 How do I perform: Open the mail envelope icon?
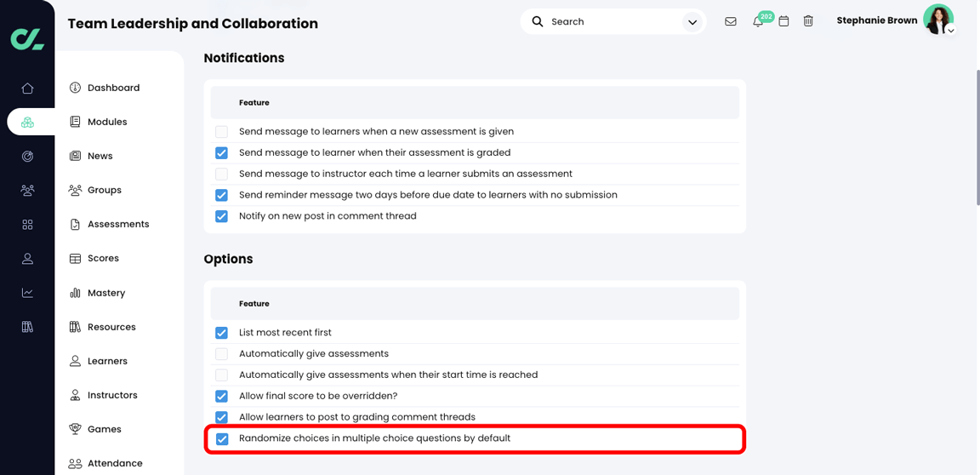(730, 21)
